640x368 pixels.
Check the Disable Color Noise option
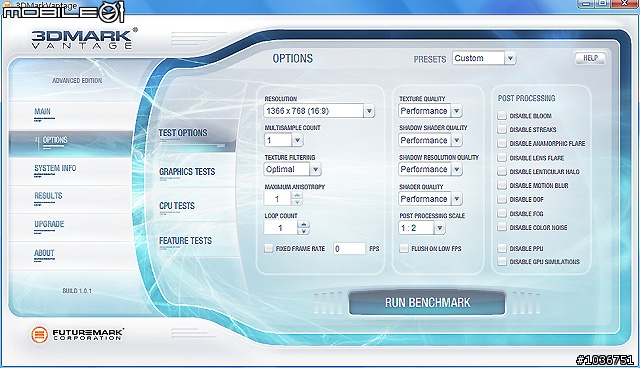pos(502,227)
